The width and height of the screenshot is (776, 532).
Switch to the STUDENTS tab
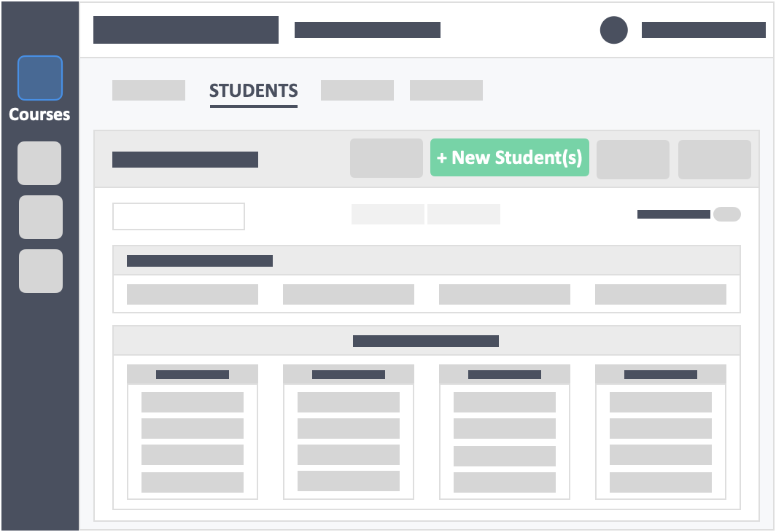(253, 91)
